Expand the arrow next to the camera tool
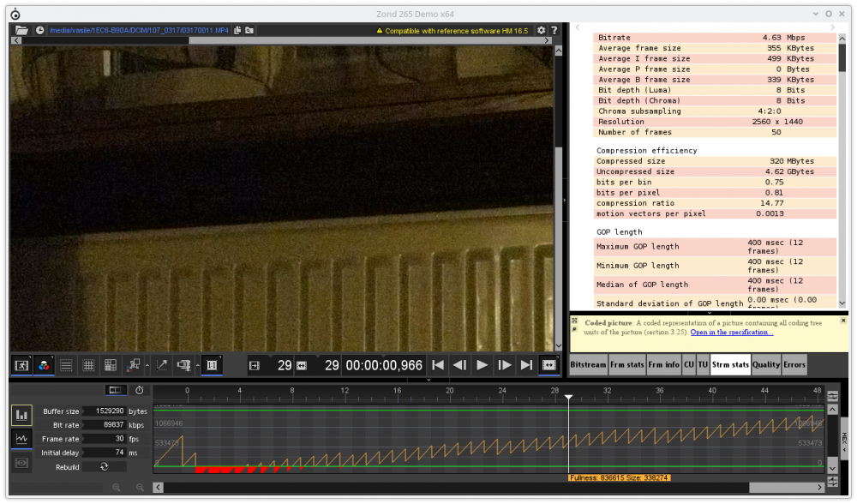 196,365
